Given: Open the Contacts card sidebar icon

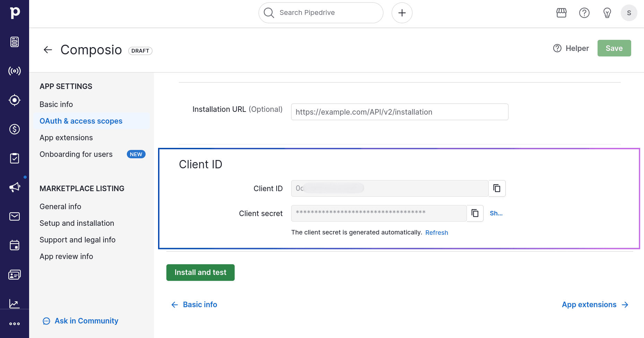Looking at the screenshot, I should click(15, 275).
